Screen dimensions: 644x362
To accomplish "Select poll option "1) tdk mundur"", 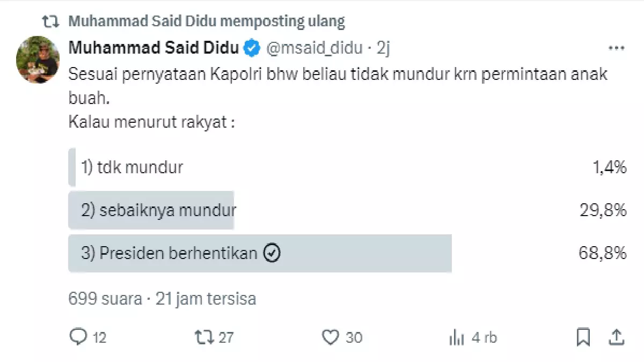I will pyautogui.click(x=132, y=168).
